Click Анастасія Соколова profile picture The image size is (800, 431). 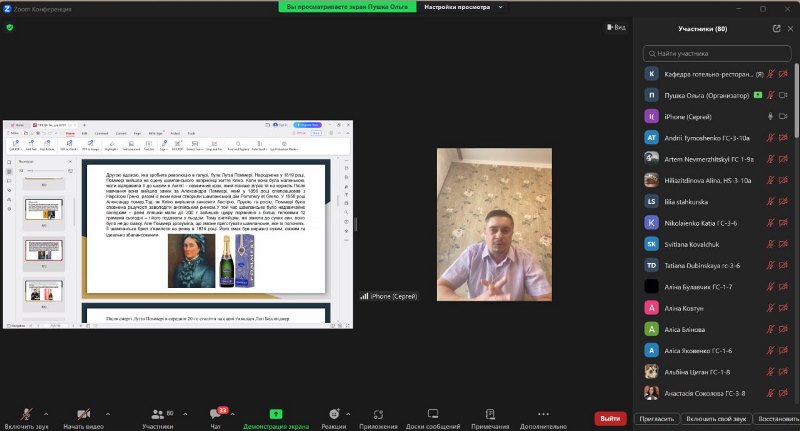(x=651, y=393)
